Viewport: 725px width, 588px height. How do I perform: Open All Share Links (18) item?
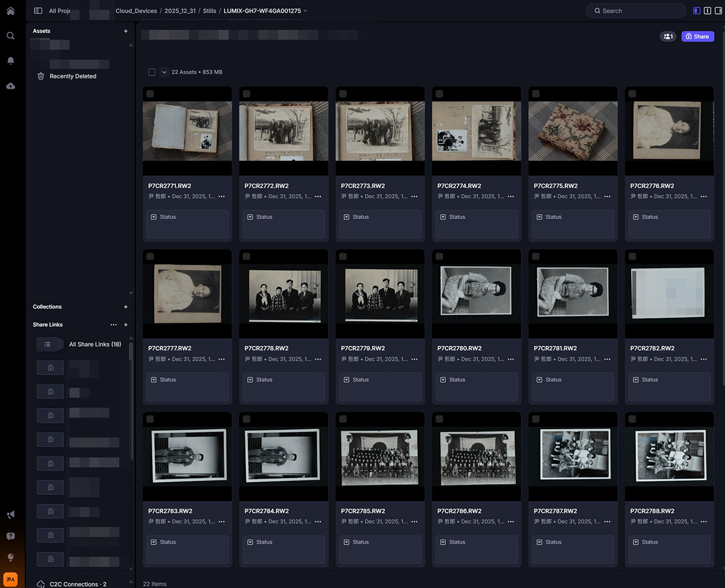tap(94, 344)
